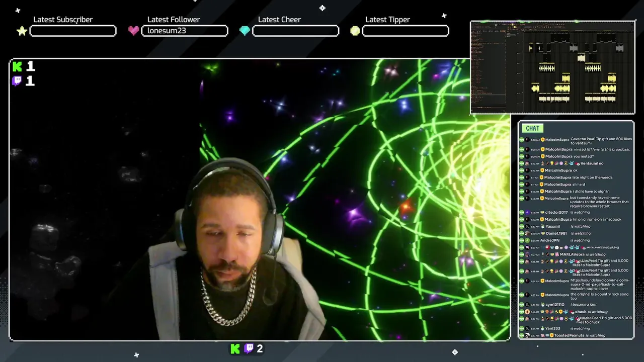Click the 'Ventsumi no' chat message
644x362 pixels.
click(x=592, y=163)
